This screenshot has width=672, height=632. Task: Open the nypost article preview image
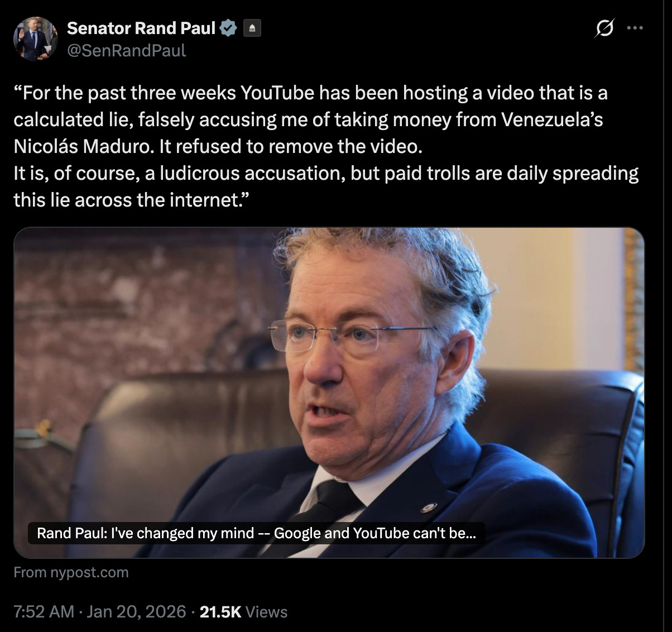coord(329,392)
